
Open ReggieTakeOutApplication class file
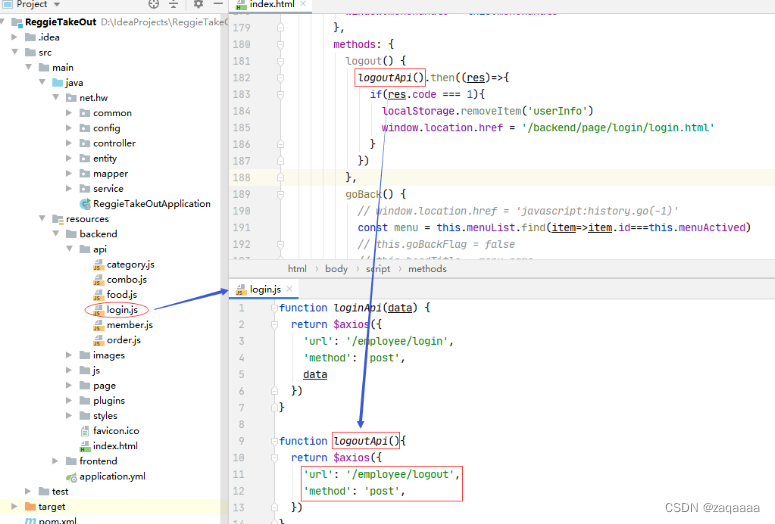coord(151,204)
